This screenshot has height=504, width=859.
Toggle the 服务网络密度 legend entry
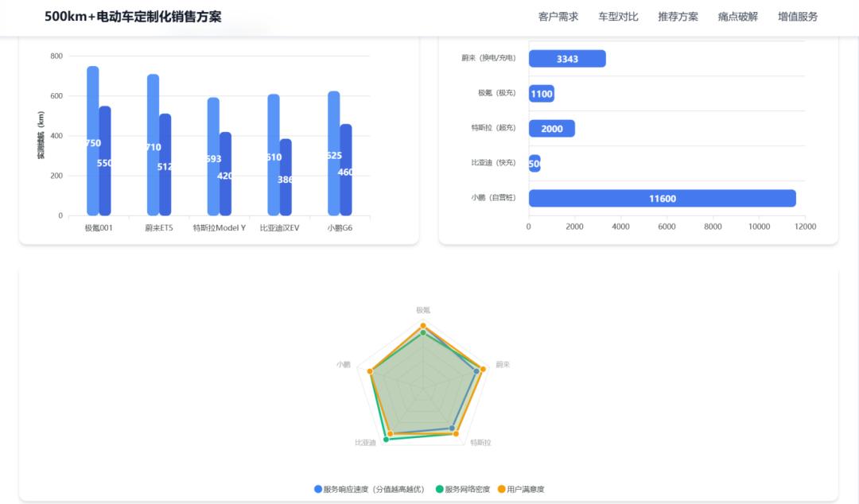pos(463,489)
